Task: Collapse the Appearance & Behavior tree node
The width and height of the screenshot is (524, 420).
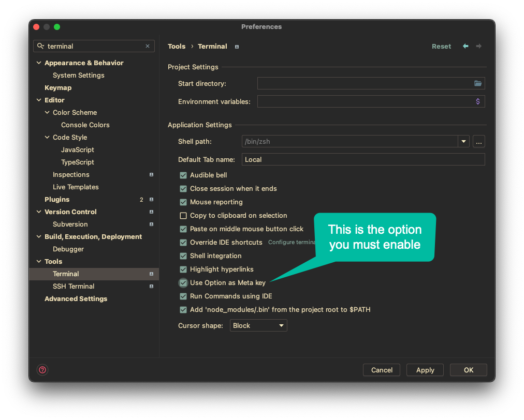Action: [x=39, y=63]
